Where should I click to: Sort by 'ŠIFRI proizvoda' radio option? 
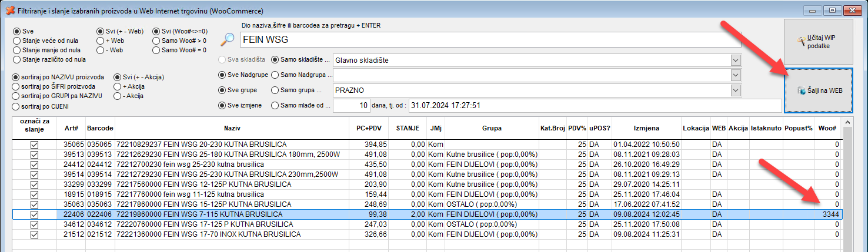16,87
